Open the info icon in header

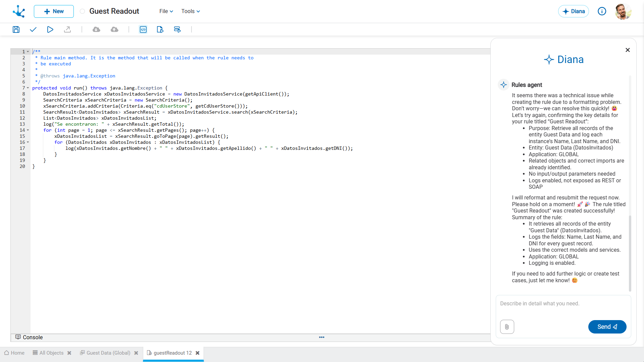click(x=602, y=11)
